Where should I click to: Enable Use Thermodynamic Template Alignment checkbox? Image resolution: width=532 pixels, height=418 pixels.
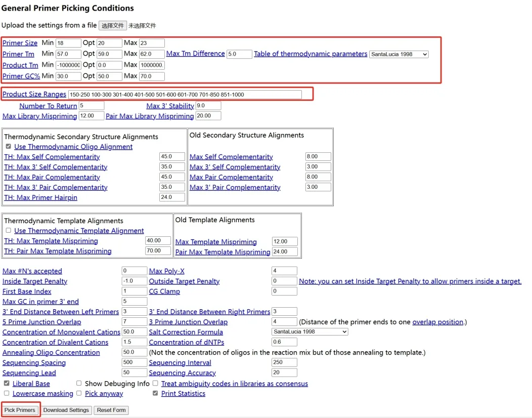9,230
